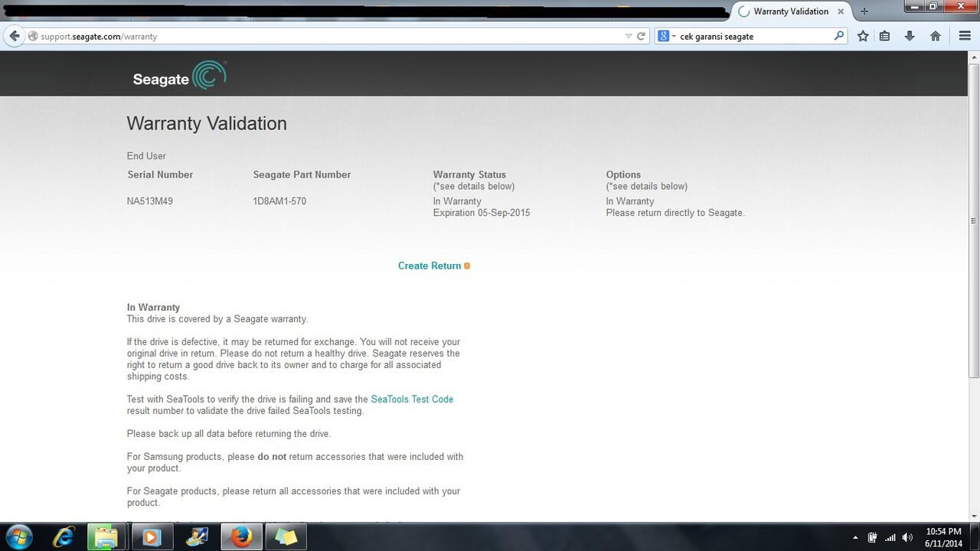Click the stop/reload button in the address bar
This screenshot has height=551, width=980.
[641, 36]
